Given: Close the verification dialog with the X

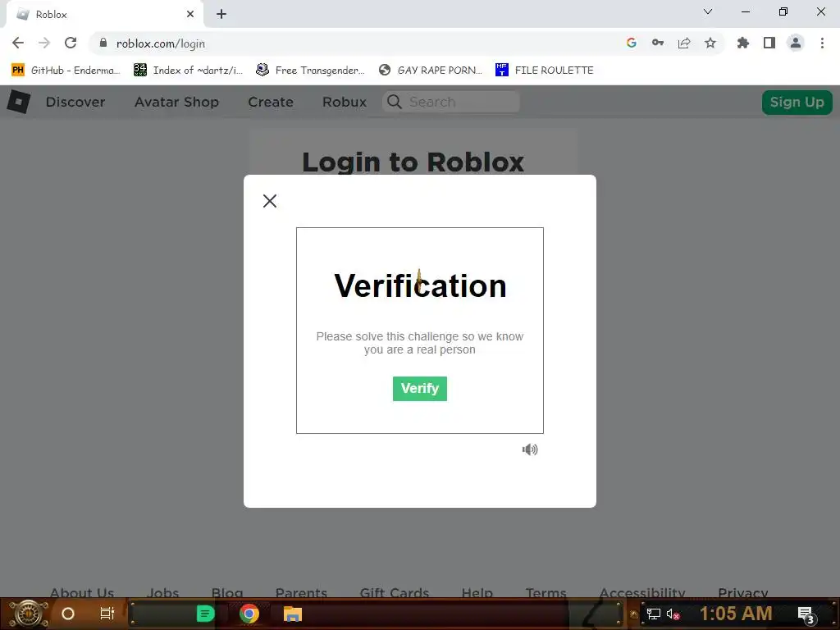Looking at the screenshot, I should (x=270, y=201).
